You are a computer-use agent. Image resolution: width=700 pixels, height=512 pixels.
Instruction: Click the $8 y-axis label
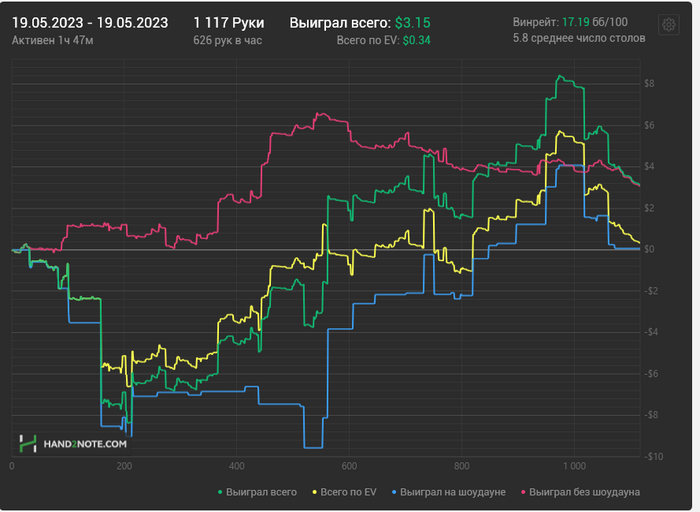(649, 83)
